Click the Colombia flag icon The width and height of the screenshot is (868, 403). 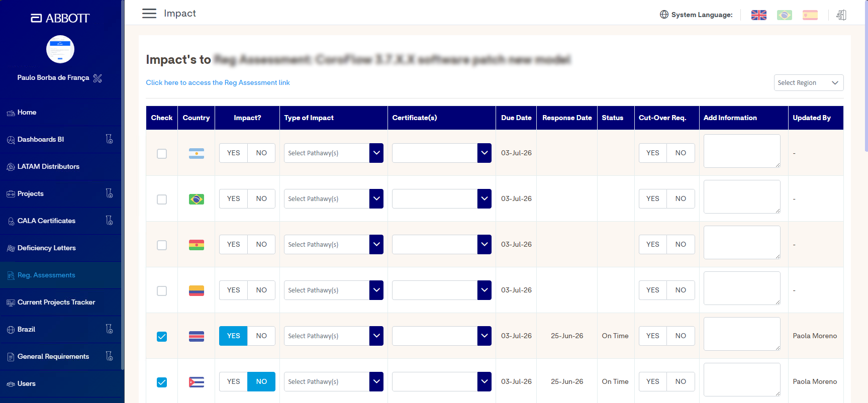click(196, 290)
